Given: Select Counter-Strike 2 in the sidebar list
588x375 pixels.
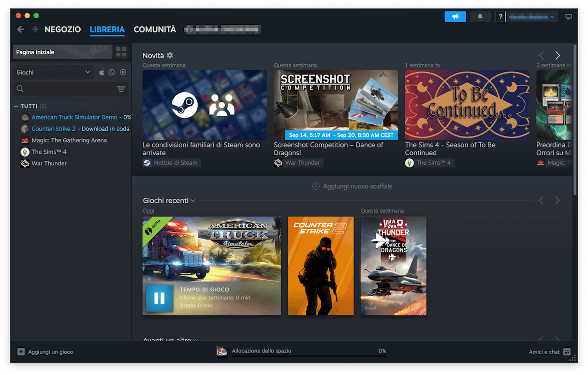Looking at the screenshot, I should point(54,129).
